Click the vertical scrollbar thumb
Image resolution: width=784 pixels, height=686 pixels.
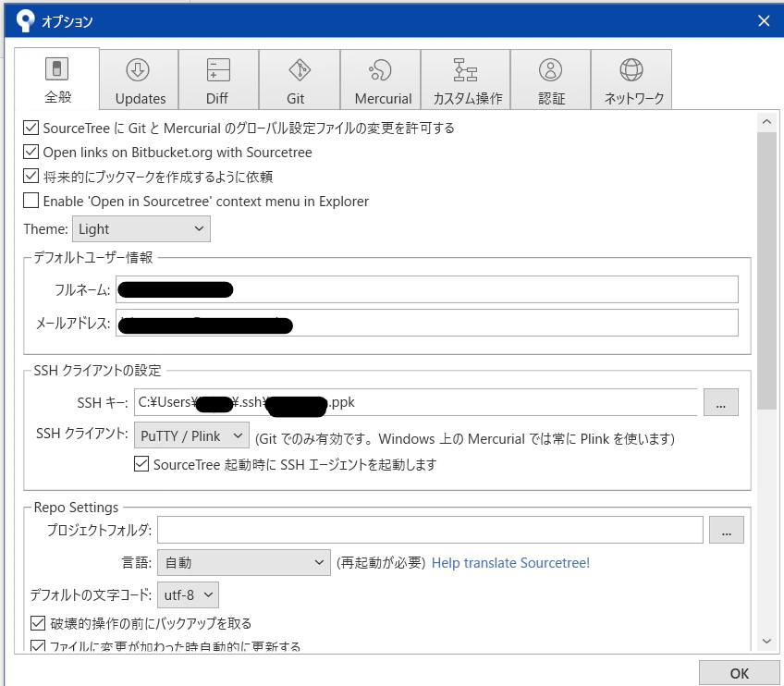(x=767, y=271)
